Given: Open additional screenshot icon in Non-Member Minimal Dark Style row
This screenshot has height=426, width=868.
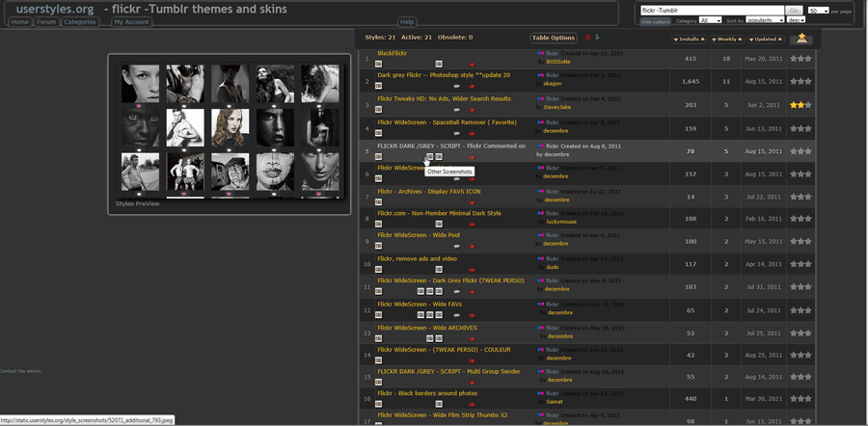Looking at the screenshot, I should 439,224.
